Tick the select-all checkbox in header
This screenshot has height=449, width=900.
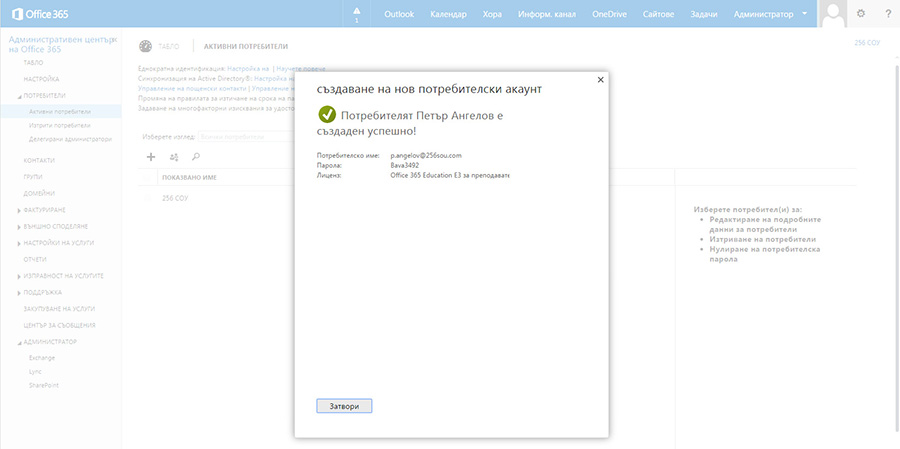(x=148, y=177)
